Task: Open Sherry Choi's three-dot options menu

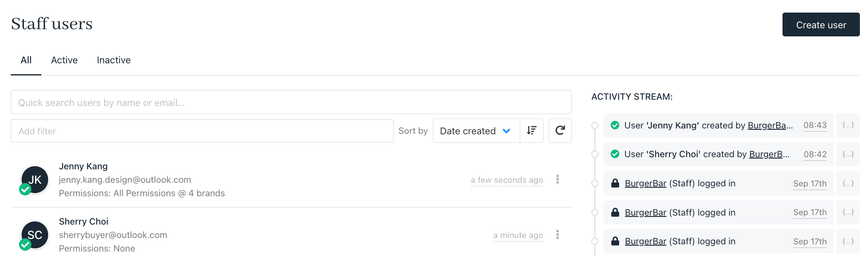Action: pyautogui.click(x=558, y=235)
